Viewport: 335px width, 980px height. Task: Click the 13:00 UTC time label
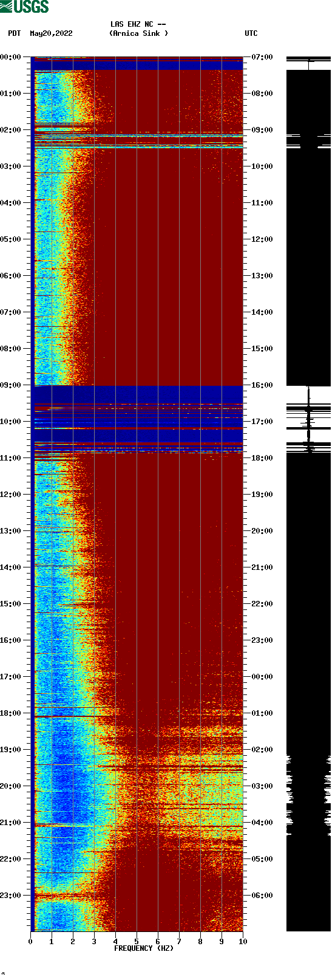click(x=262, y=276)
